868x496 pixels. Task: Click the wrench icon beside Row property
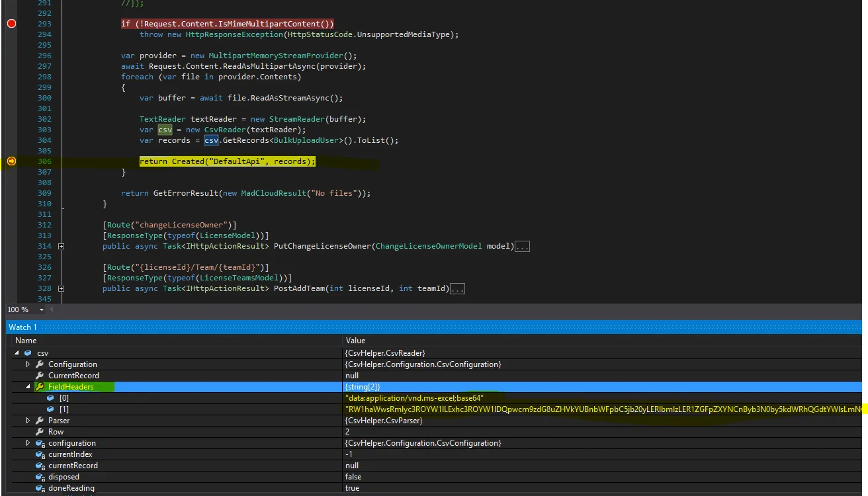click(x=40, y=432)
